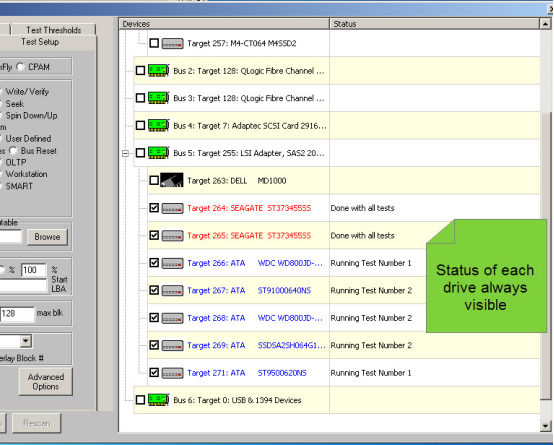The height and width of the screenshot is (445, 554).
Task: Uncheck the Target 266 WDC WD800JD checkbox
Action: coord(154,263)
